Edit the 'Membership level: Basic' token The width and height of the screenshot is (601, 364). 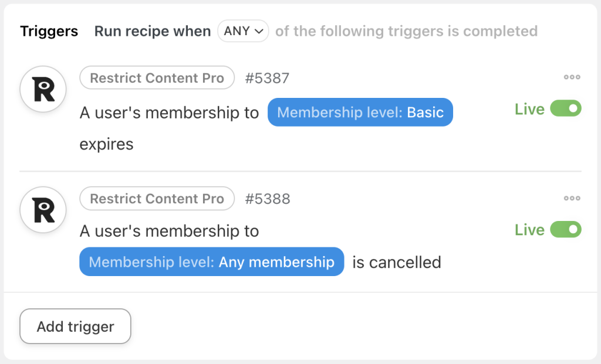(360, 112)
